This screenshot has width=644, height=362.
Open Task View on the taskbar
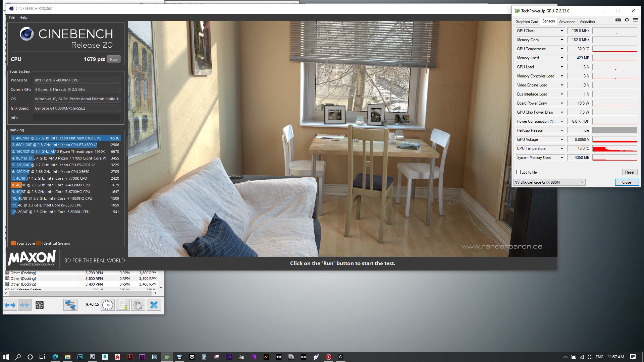(42, 357)
